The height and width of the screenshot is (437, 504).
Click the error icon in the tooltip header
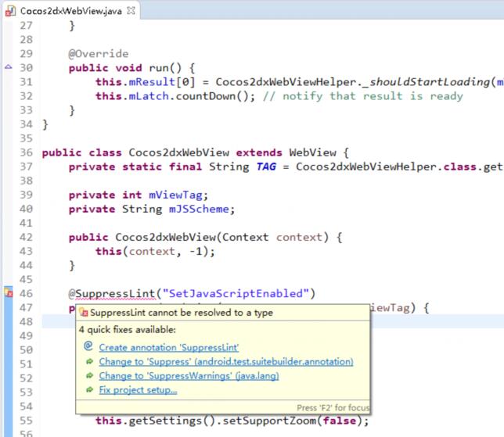[84, 312]
